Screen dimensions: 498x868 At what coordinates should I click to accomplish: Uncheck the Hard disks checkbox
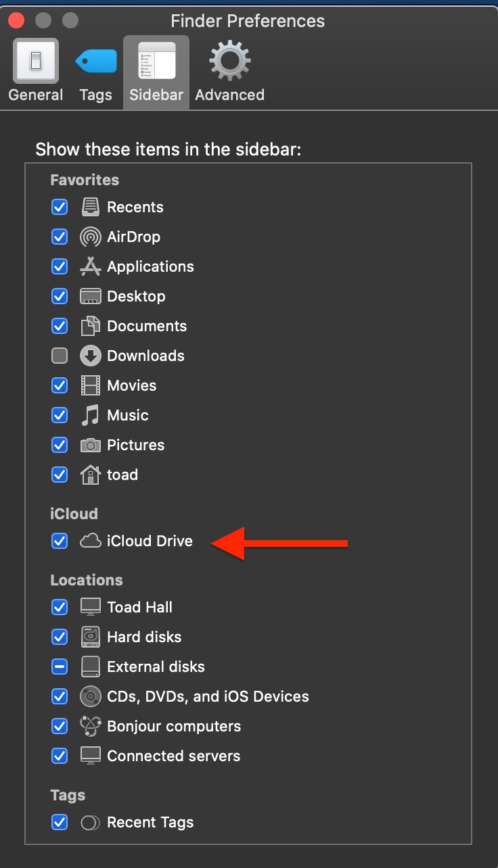coord(60,637)
